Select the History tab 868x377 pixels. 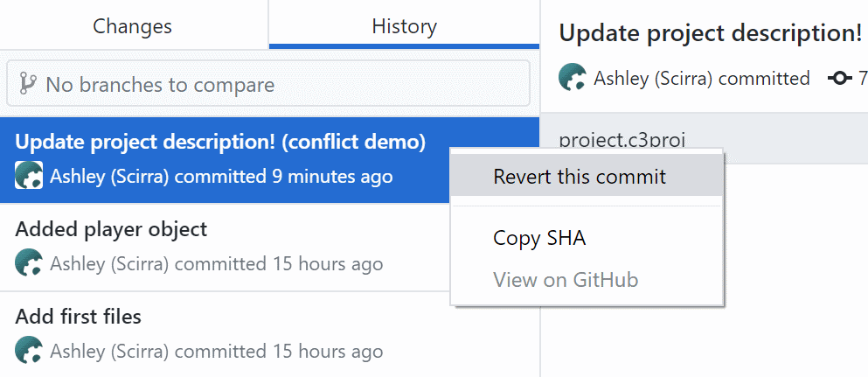(404, 25)
